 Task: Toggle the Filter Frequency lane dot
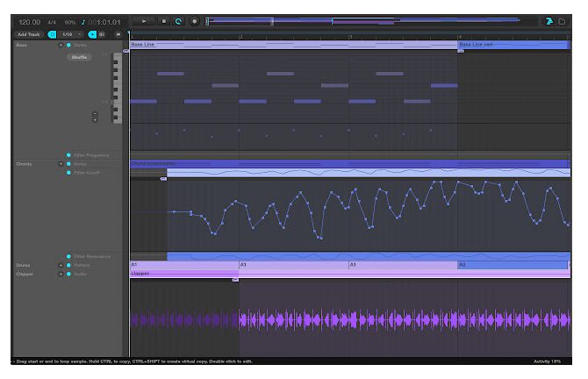[x=68, y=155]
